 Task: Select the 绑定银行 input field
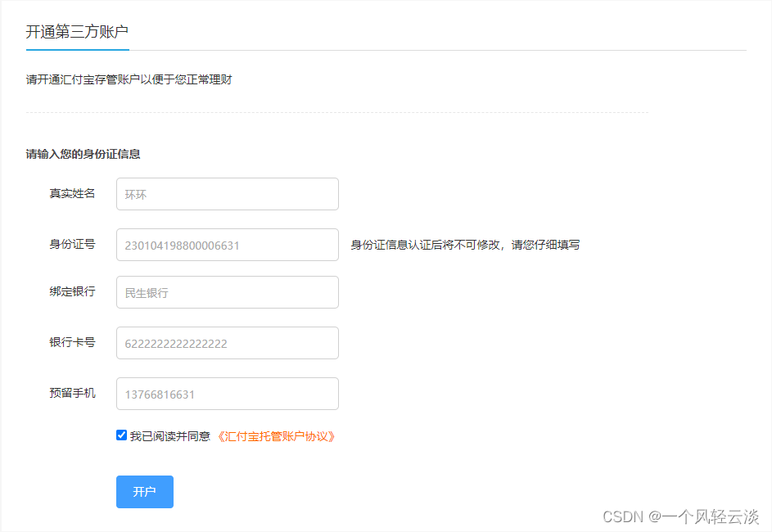click(x=228, y=292)
